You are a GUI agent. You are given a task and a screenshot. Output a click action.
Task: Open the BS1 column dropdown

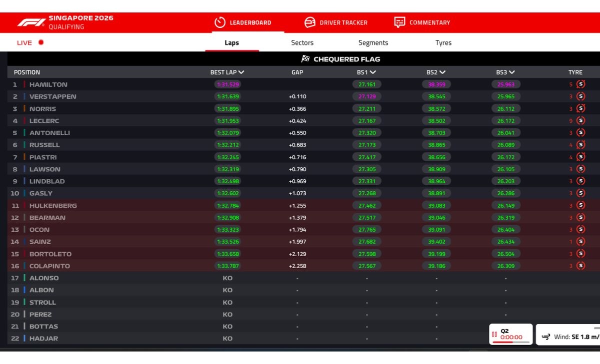(366, 72)
